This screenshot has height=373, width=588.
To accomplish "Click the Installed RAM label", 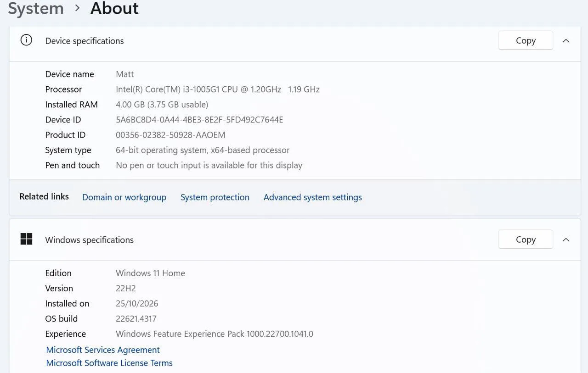I will point(71,105).
